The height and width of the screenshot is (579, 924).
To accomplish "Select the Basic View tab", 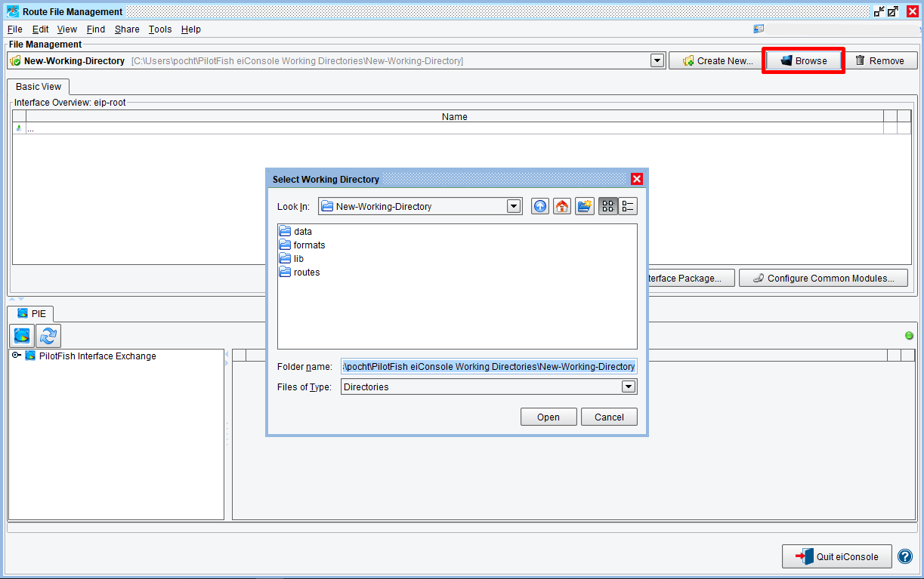I will [39, 87].
